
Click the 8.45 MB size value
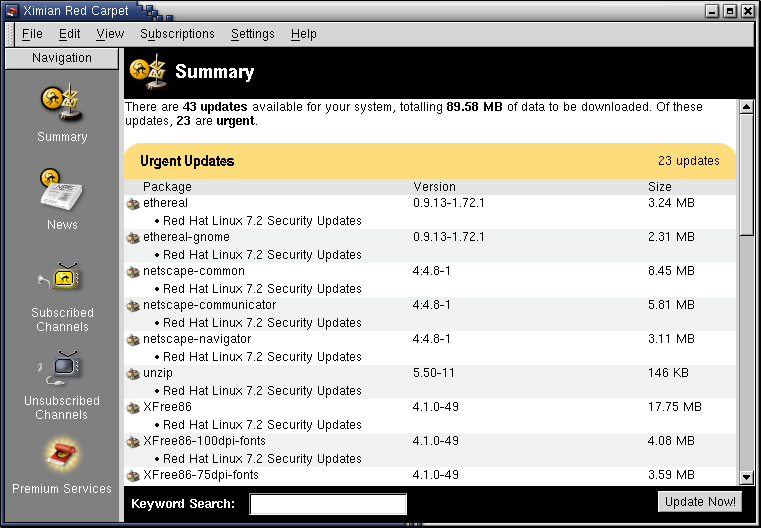pyautogui.click(x=671, y=271)
